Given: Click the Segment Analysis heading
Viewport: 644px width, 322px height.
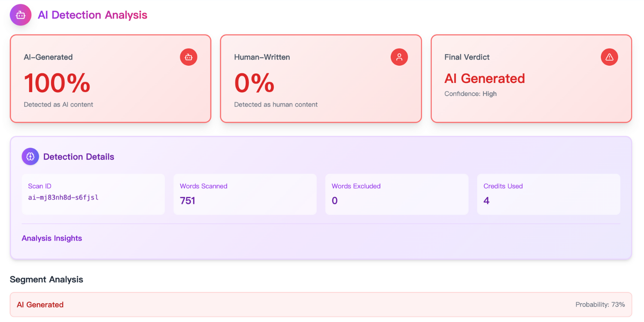Looking at the screenshot, I should click(x=46, y=279).
